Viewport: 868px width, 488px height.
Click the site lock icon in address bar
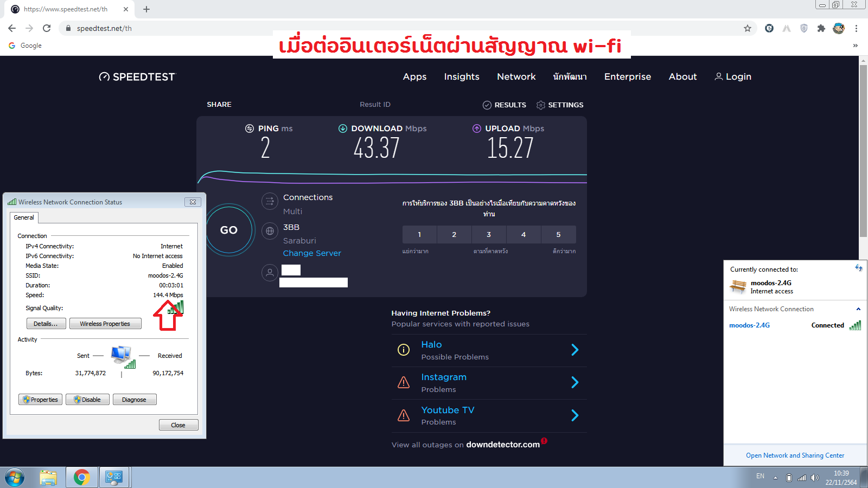68,28
